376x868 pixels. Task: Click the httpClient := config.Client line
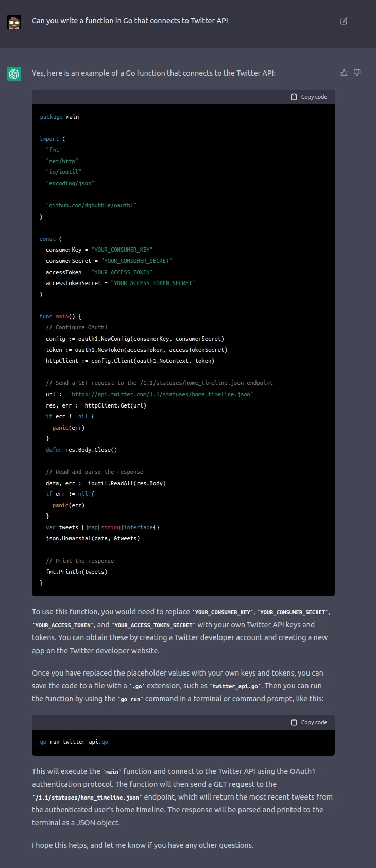[x=130, y=361]
